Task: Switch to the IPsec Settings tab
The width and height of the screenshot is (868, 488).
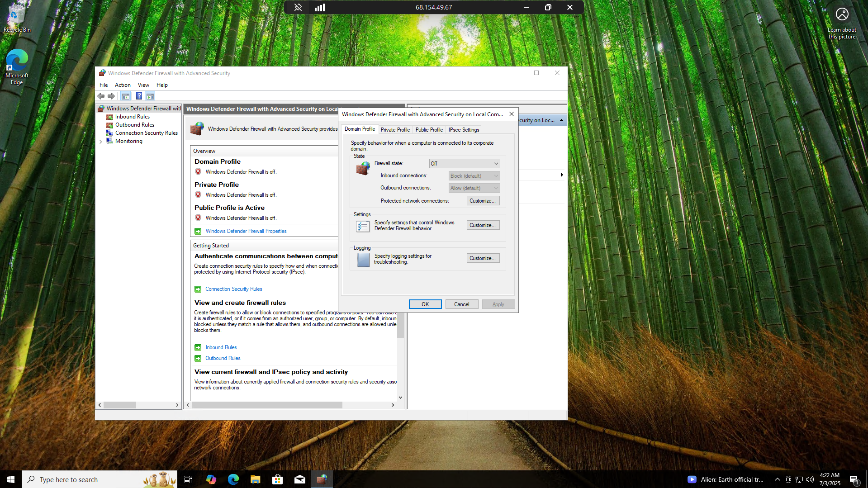Action: [464, 130]
